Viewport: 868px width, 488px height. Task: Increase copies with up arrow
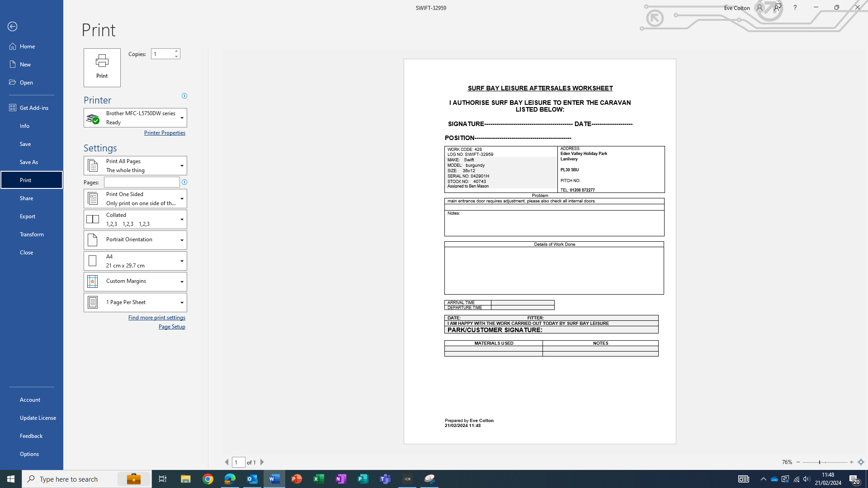176,52
